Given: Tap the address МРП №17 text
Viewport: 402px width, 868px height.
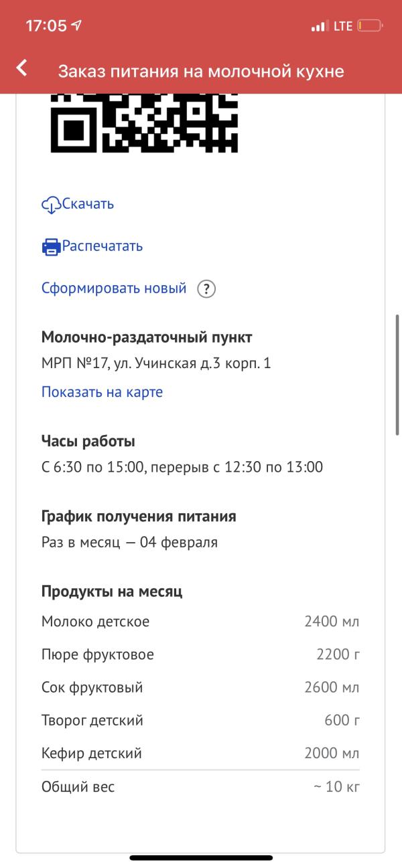Looking at the screenshot, I should click(x=156, y=364).
